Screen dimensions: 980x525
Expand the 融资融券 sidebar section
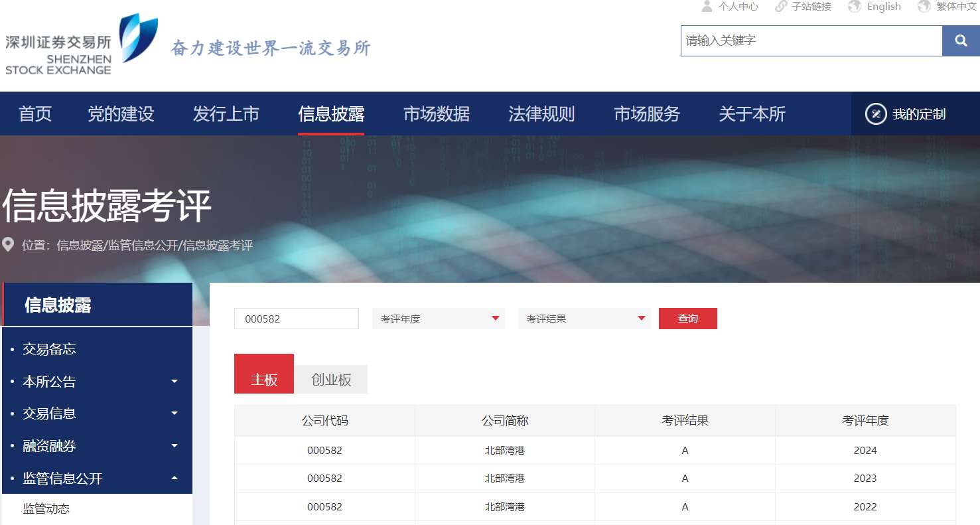pos(175,446)
